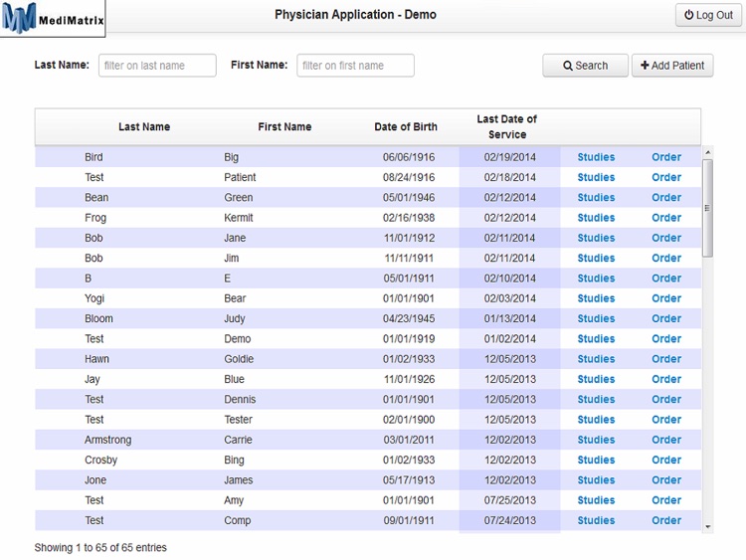The image size is (746, 560).
Task: Sort by Date of Birth column header
Action: (x=406, y=127)
